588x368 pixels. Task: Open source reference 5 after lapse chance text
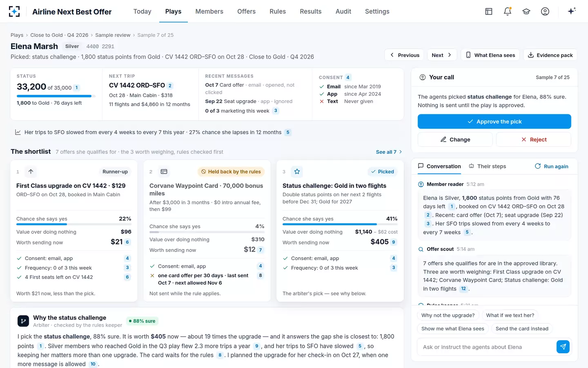[288, 132]
